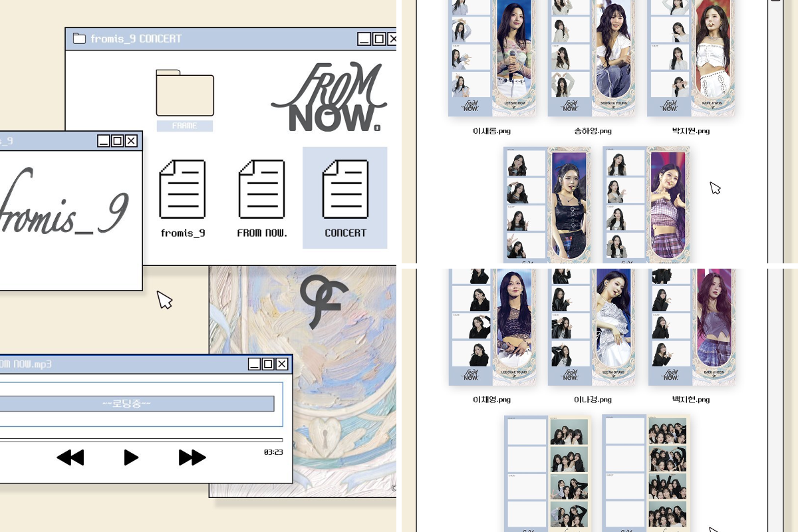The width and height of the screenshot is (798, 532).
Task: Click the 03:23 track duration
Action: [x=273, y=452]
